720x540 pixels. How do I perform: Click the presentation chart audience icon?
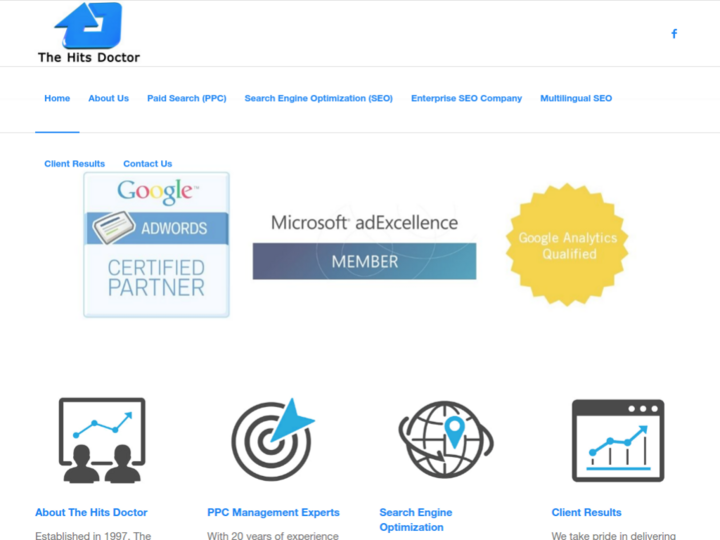101,440
